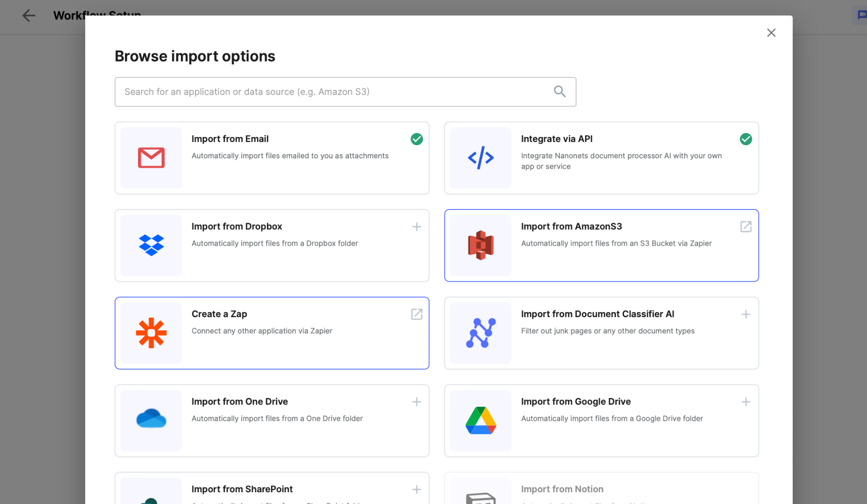Click the Gmail envelope icon
Screen dimensions: 867x504
point(151,158)
